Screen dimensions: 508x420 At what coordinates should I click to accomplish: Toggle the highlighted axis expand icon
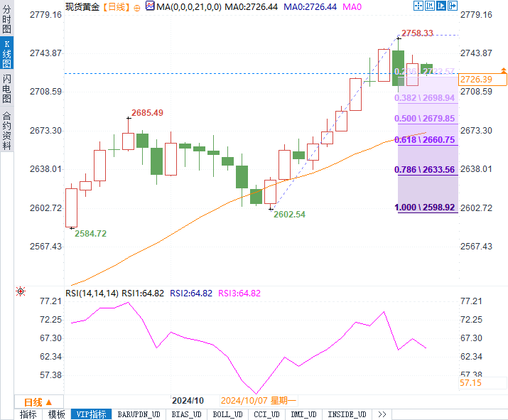[x=441, y=6]
